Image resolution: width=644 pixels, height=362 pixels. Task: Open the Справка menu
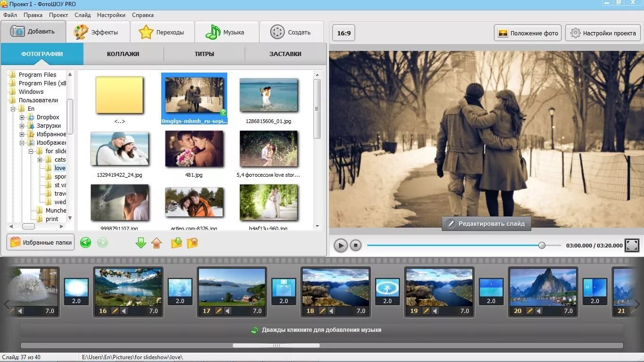(143, 15)
